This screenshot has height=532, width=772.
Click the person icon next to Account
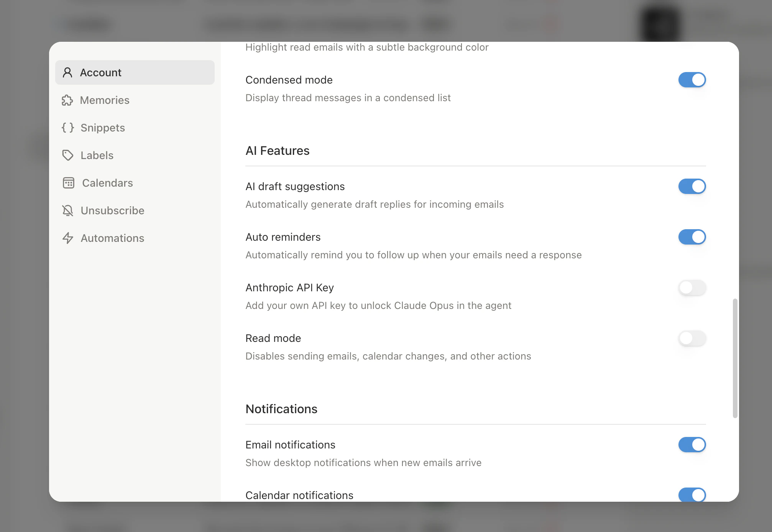pos(68,72)
